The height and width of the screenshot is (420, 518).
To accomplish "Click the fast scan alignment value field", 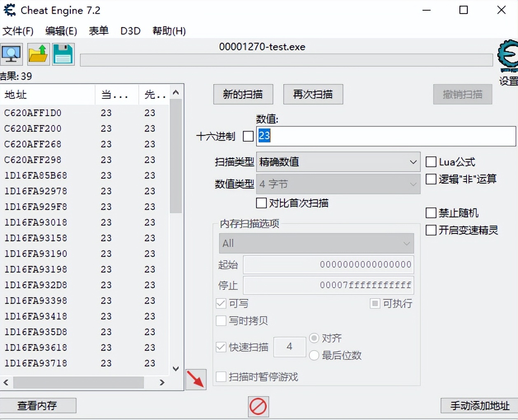I will 289,347.
